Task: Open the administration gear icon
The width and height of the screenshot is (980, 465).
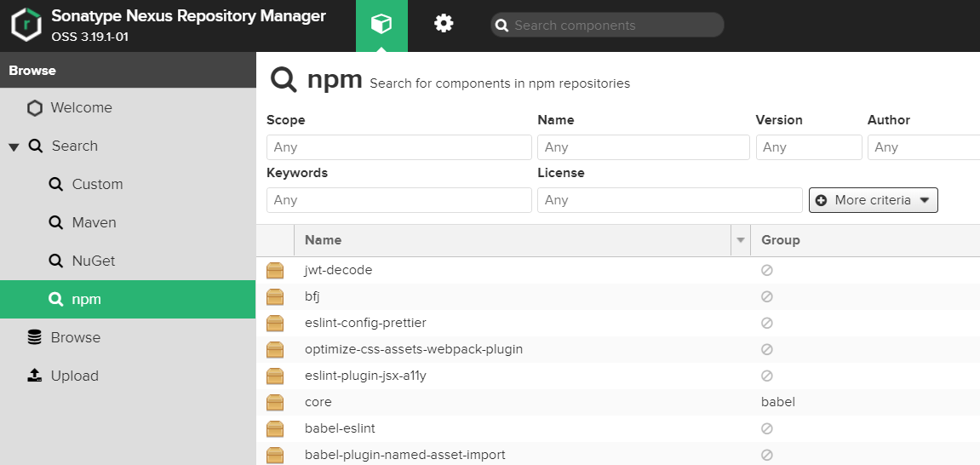Action: [444, 25]
